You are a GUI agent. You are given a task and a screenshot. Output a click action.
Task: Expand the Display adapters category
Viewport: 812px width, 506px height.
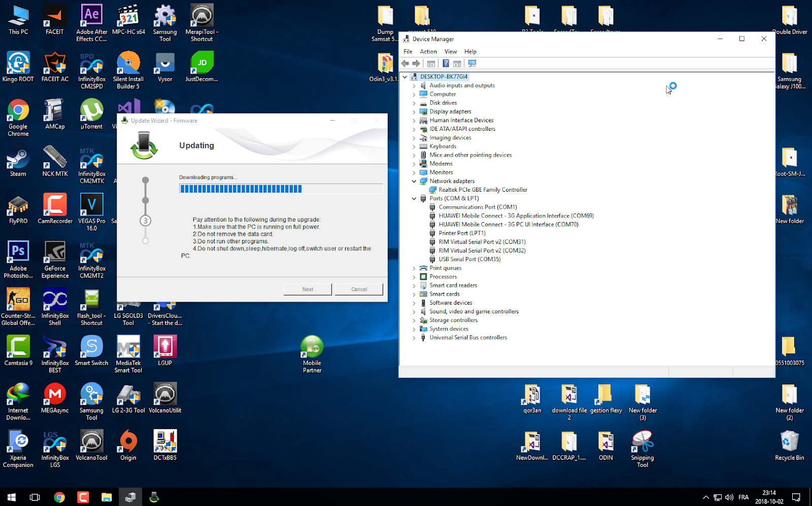[x=414, y=112]
